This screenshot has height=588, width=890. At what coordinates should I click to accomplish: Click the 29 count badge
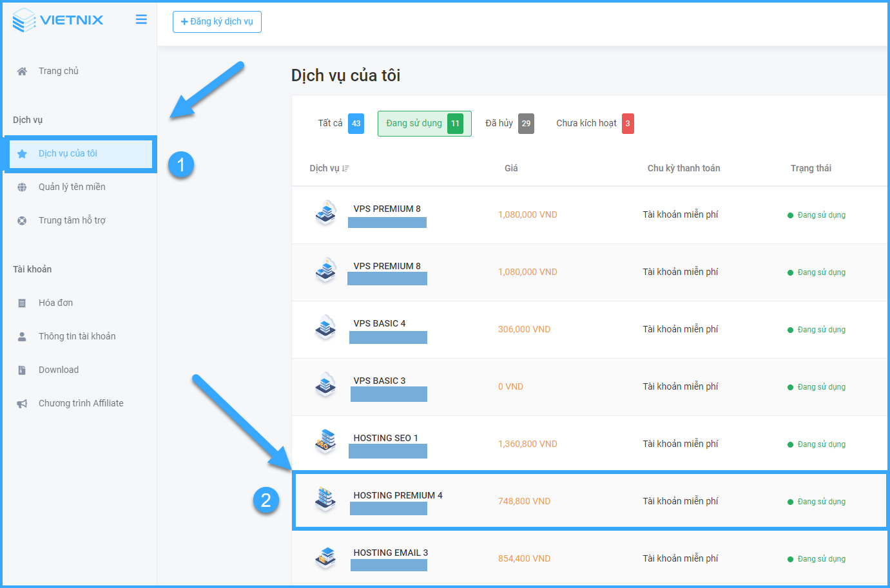point(527,124)
